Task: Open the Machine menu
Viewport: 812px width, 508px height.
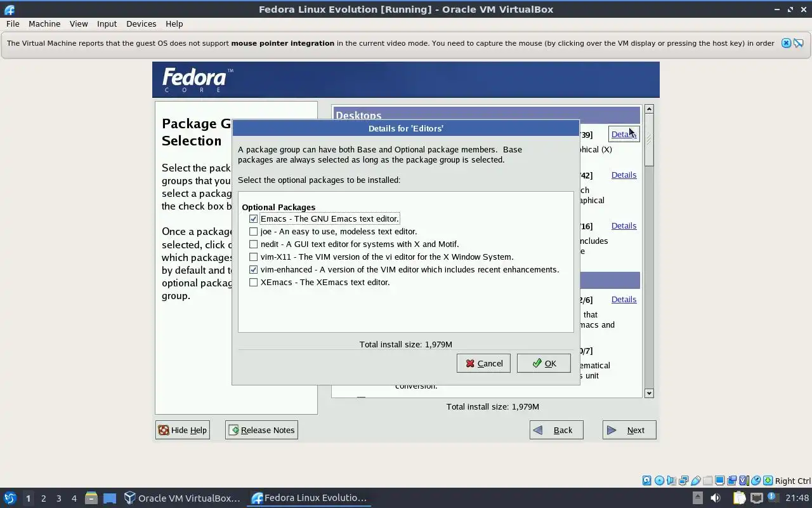Action: (44, 23)
